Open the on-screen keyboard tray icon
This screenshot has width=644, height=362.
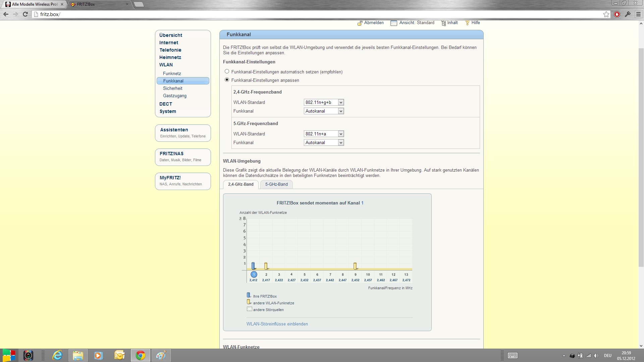513,356
